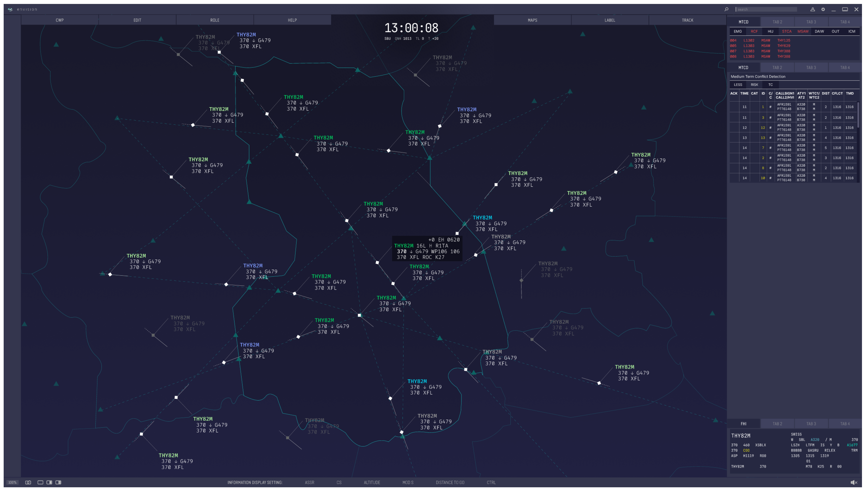The image size is (868, 492).
Task: Switch to the FHI tab
Action: point(744,424)
